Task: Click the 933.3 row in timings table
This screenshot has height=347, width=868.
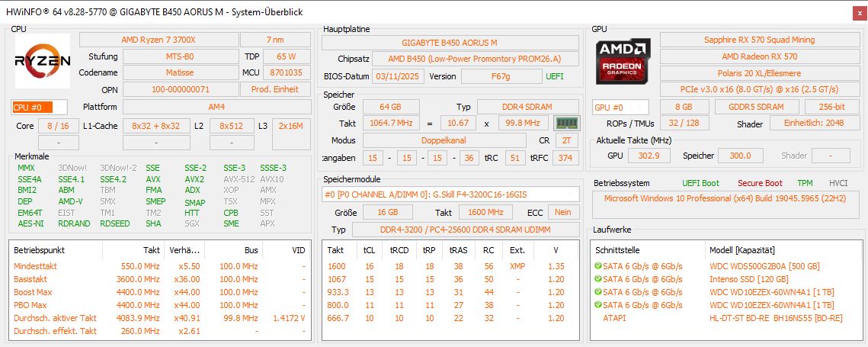Action: [x=450, y=292]
